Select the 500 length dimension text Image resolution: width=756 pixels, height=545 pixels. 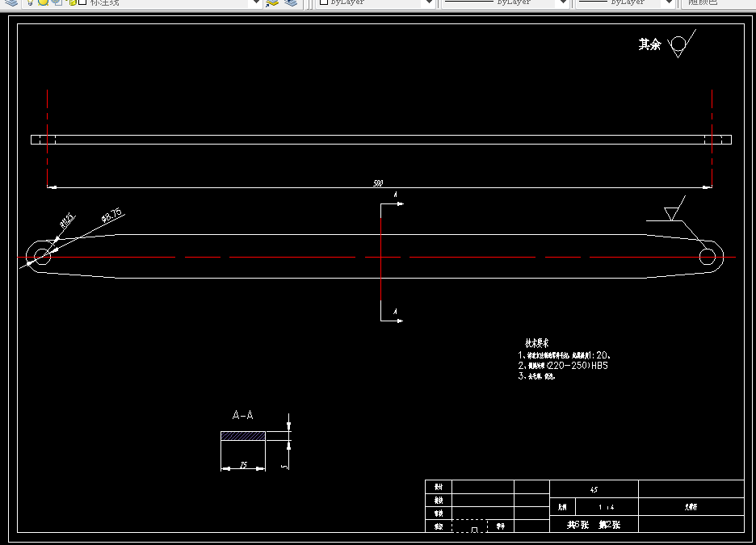[378, 183]
